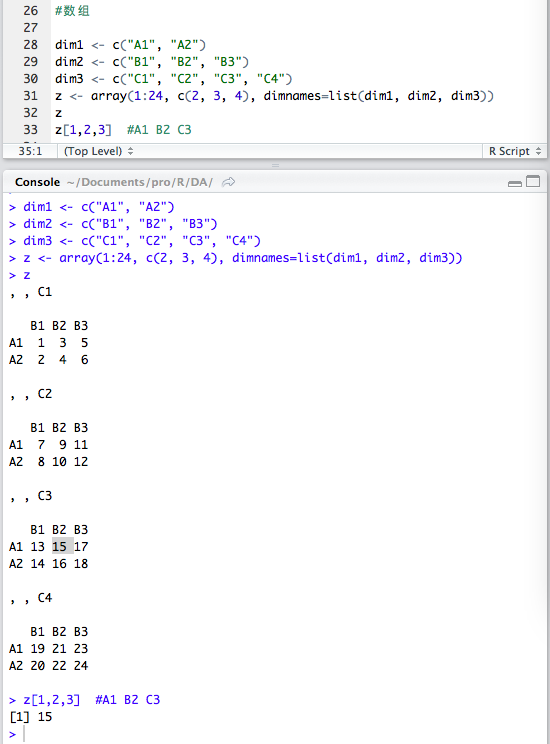Screen dimensions: 550x744
Task: Click the ', , C3' header in console
Action: (31, 496)
